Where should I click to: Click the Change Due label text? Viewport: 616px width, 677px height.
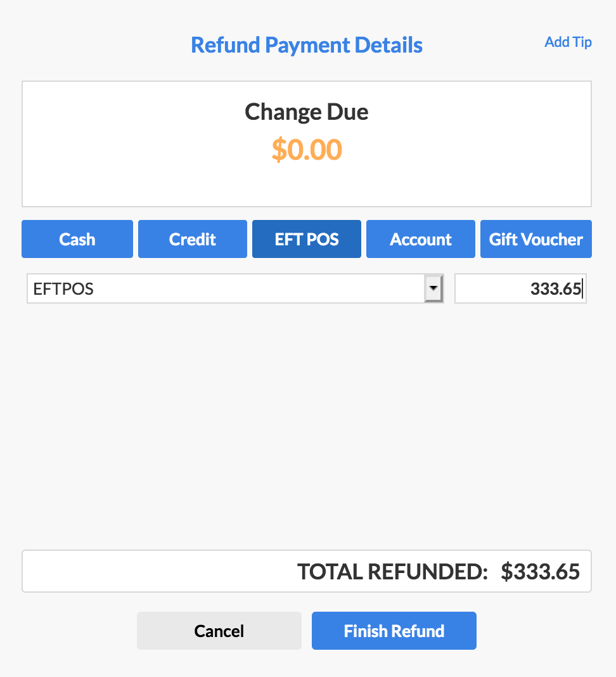(307, 112)
